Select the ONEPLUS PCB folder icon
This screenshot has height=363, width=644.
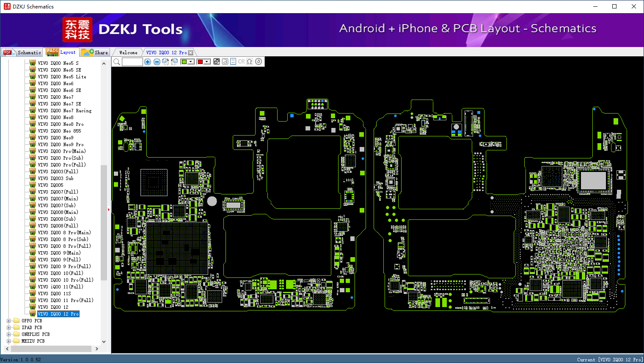17,334
